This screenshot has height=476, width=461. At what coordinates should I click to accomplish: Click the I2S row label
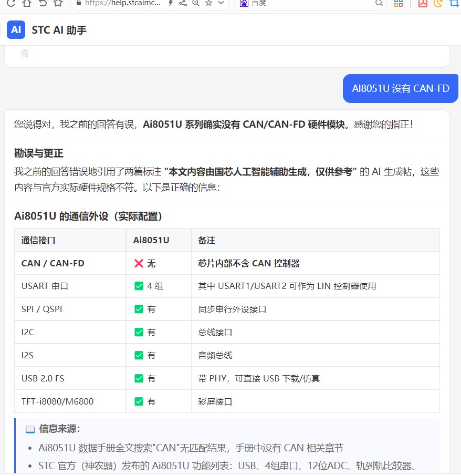27,355
